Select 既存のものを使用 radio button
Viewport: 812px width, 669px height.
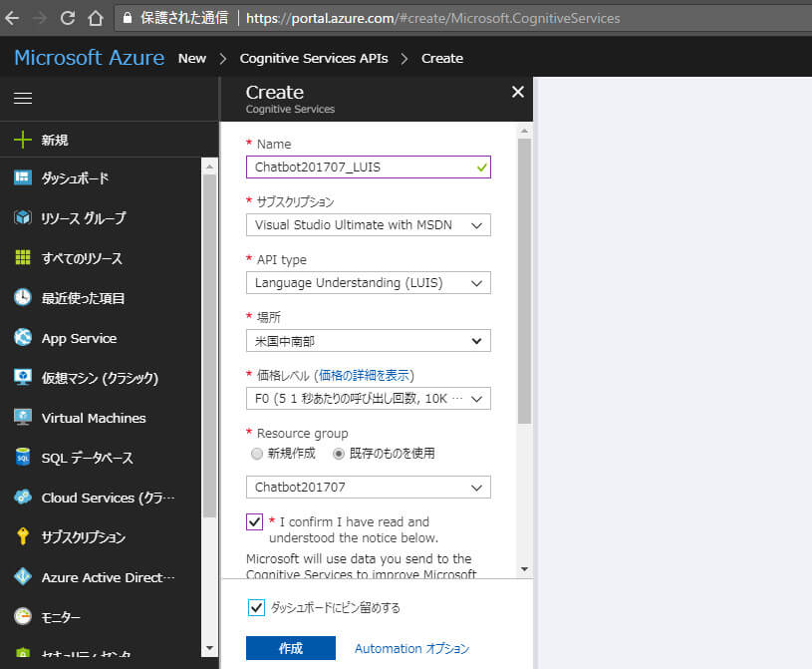338,454
